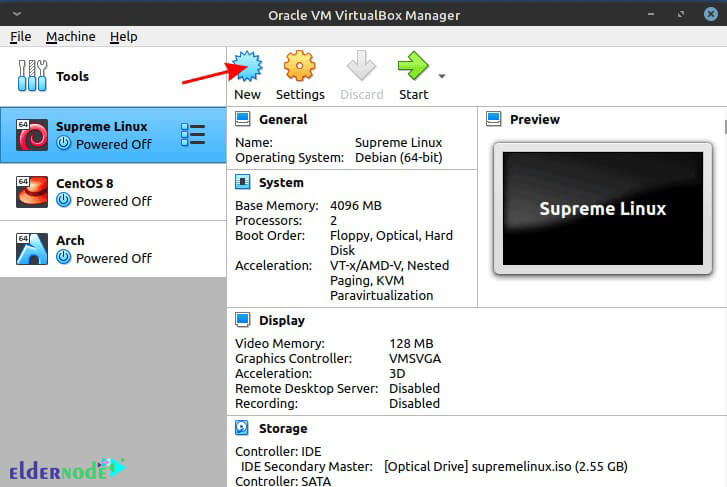Click the Display section monitor icon
727x487 pixels.
242,320
